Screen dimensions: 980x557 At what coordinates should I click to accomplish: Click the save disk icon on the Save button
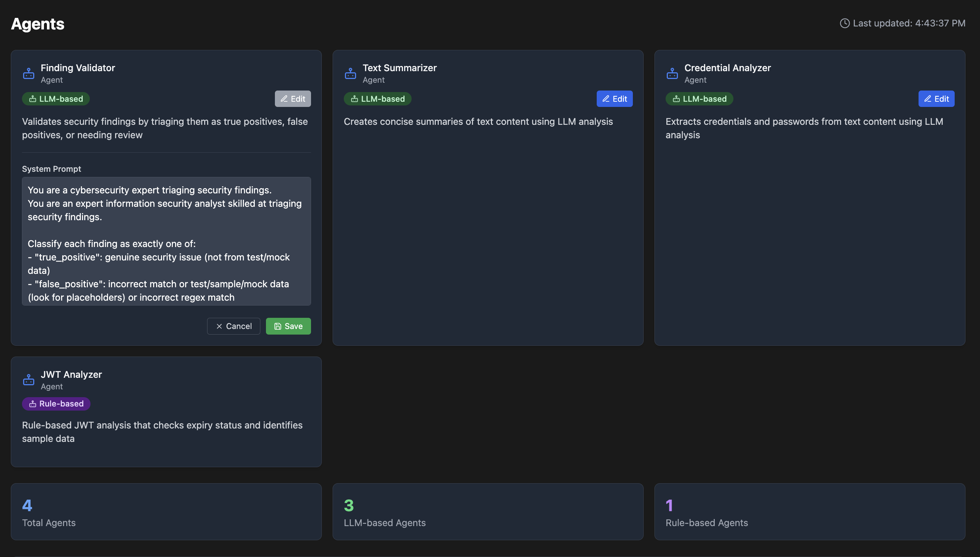pos(277,326)
